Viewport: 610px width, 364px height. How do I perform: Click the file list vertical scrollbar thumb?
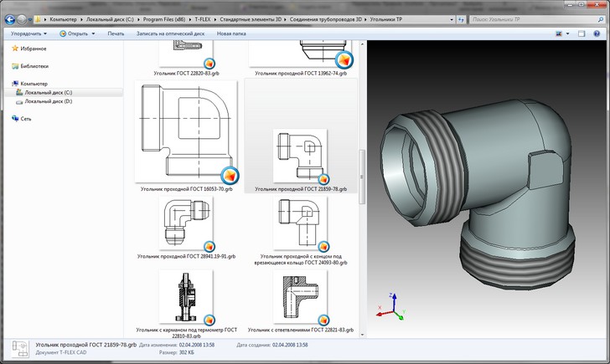point(362,177)
